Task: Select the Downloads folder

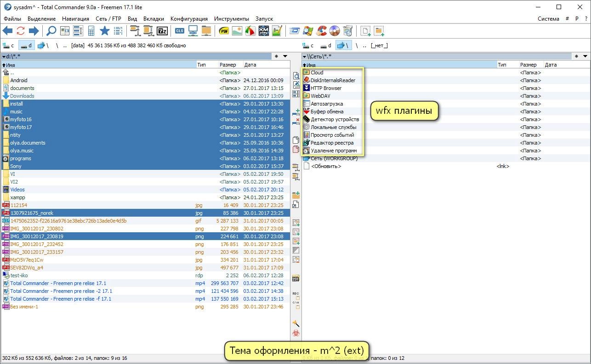Action: pyautogui.click(x=145, y=96)
